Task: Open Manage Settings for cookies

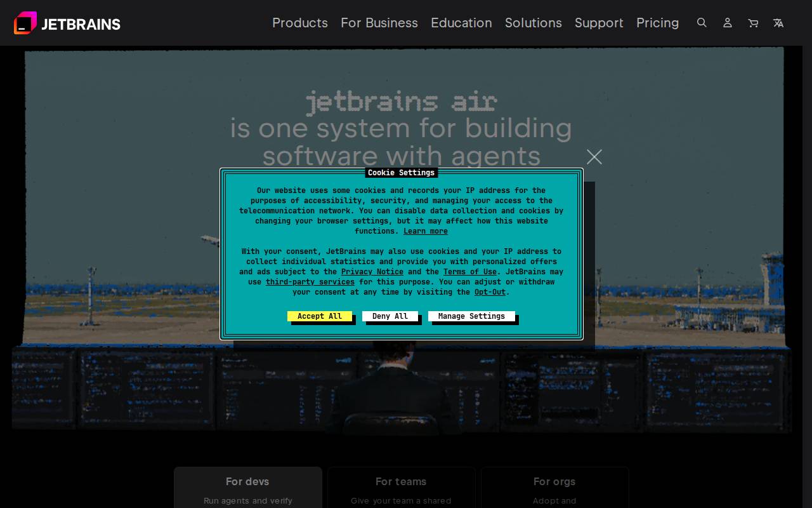Action: pyautogui.click(x=471, y=316)
